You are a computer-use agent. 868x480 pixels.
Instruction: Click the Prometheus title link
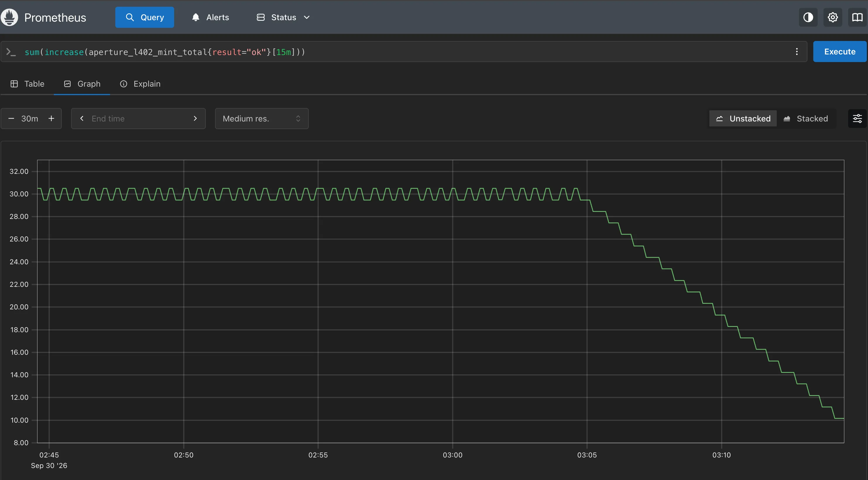[55, 18]
